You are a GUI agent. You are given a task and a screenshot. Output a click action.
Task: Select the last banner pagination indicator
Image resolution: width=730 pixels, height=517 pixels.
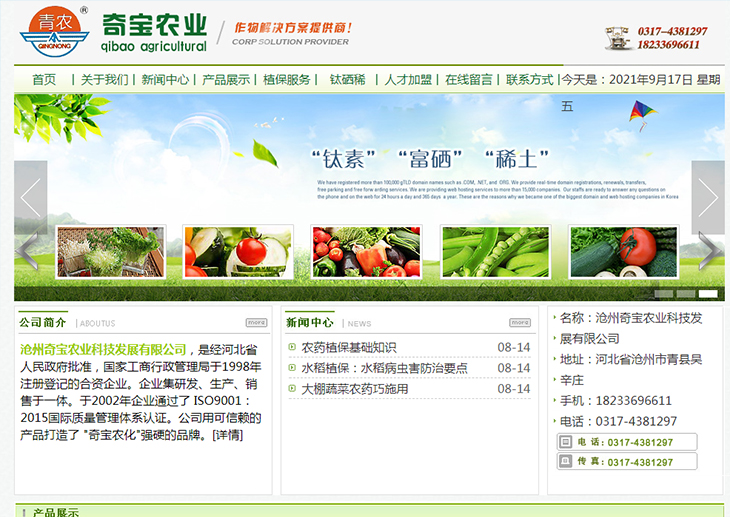click(707, 294)
